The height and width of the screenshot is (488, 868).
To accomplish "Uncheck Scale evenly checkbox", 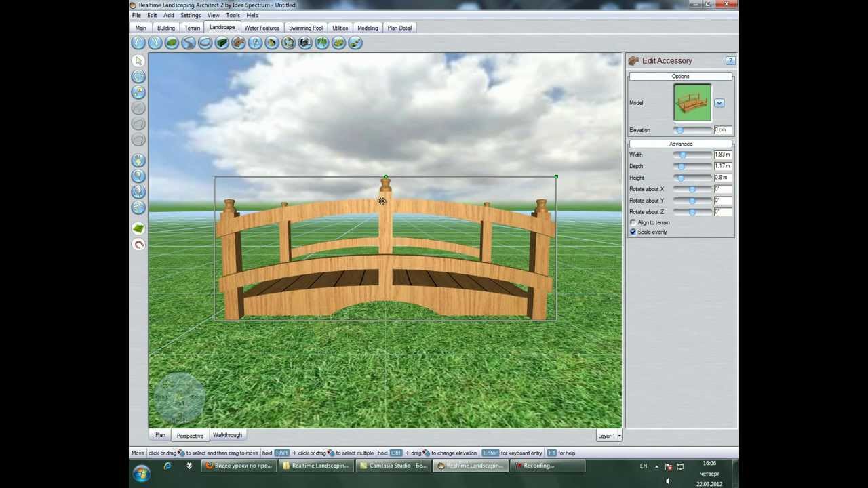I will [633, 232].
